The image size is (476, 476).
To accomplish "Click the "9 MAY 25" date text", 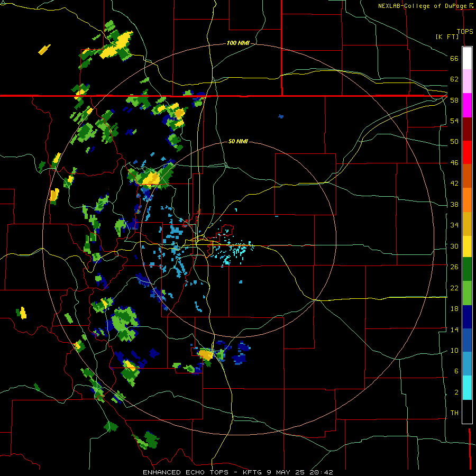I will point(286,472).
